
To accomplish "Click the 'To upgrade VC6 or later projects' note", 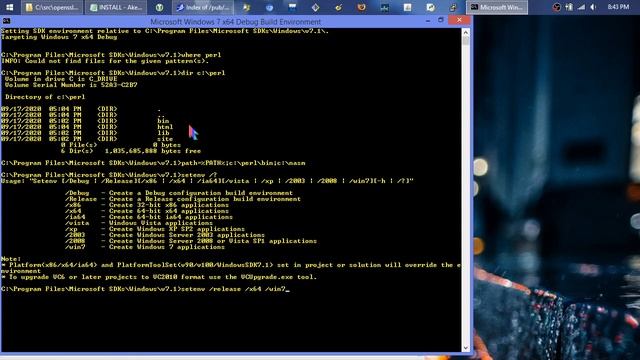I will coord(159,277).
